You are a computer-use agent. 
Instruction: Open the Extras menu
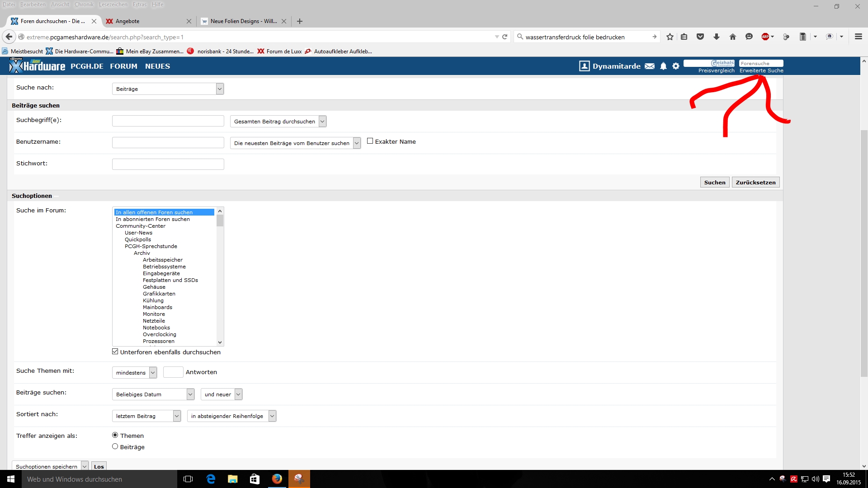pyautogui.click(x=140, y=5)
